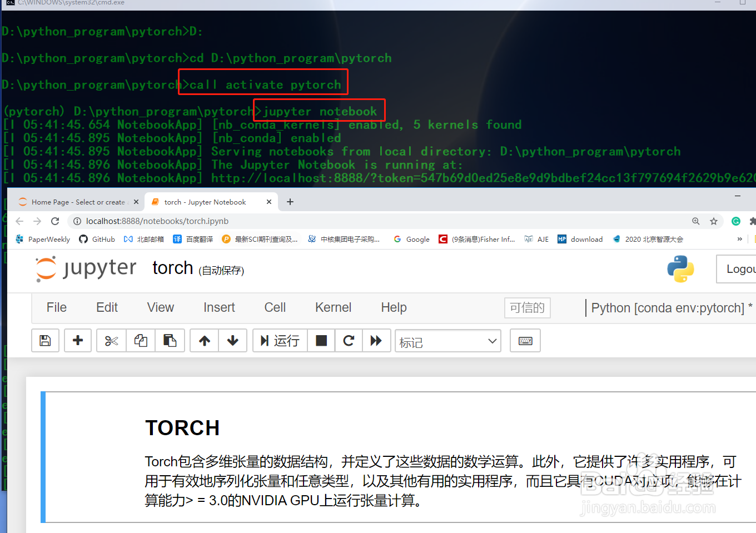Go forward in the browser
Viewport: 756px width, 533px height.
37,221
